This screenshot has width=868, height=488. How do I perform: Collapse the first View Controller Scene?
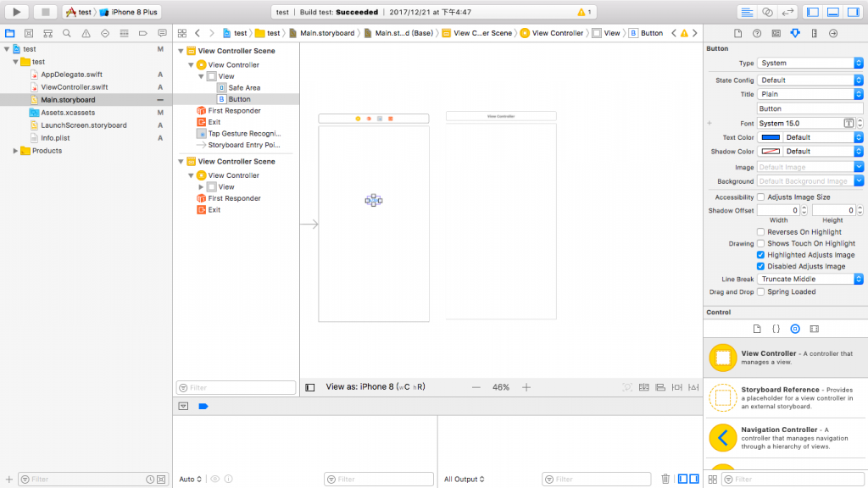pos(181,51)
